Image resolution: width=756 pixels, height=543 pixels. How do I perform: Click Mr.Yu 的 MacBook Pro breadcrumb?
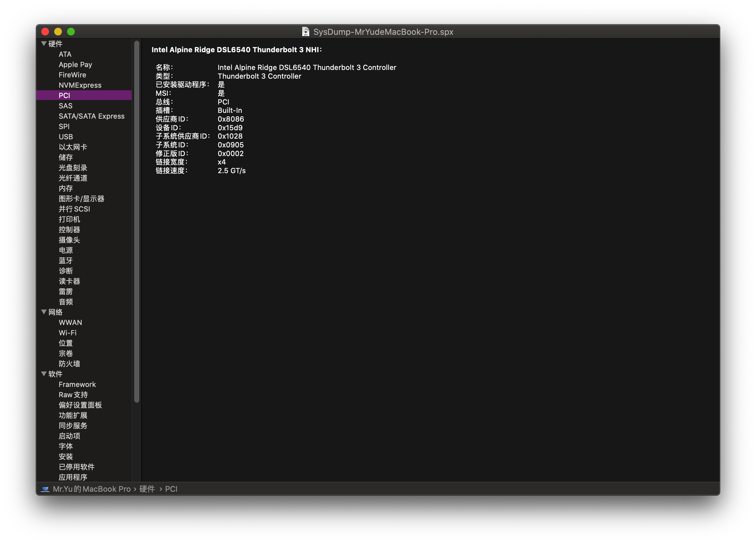[92, 489]
